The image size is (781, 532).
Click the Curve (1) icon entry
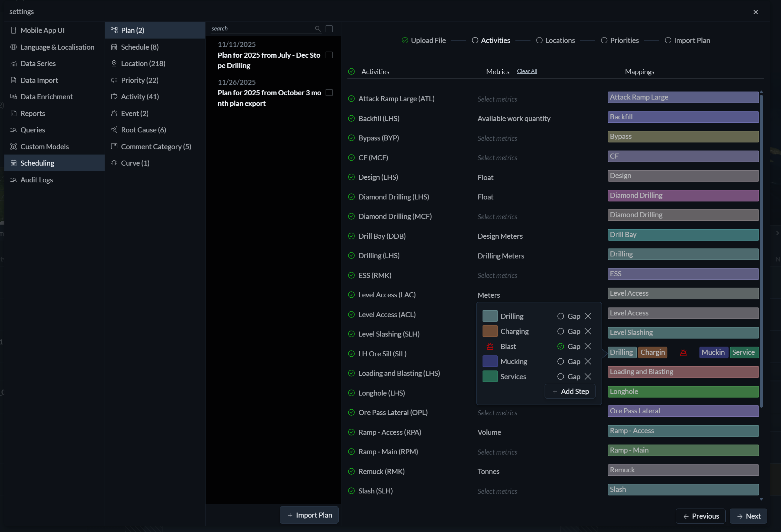tap(114, 163)
